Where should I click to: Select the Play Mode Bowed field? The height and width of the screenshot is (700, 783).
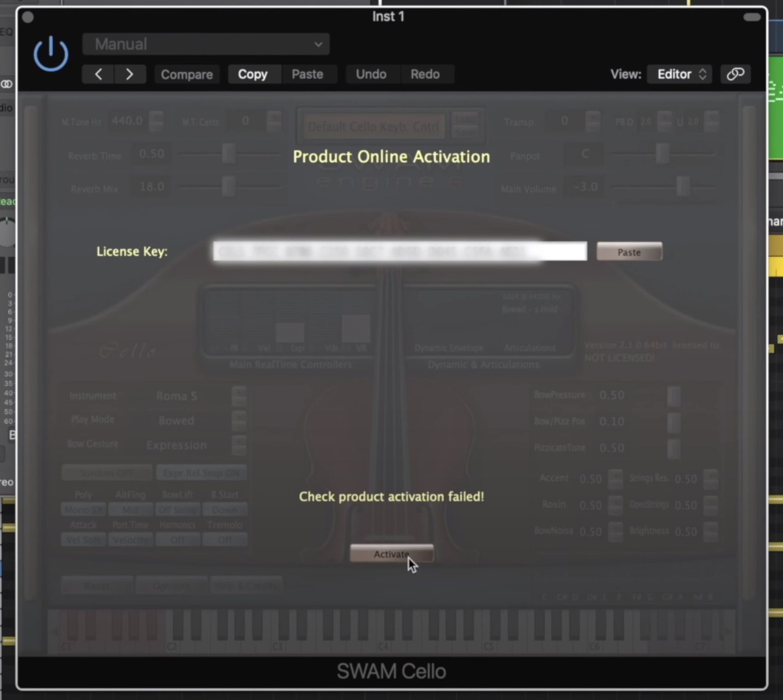pyautogui.click(x=177, y=421)
